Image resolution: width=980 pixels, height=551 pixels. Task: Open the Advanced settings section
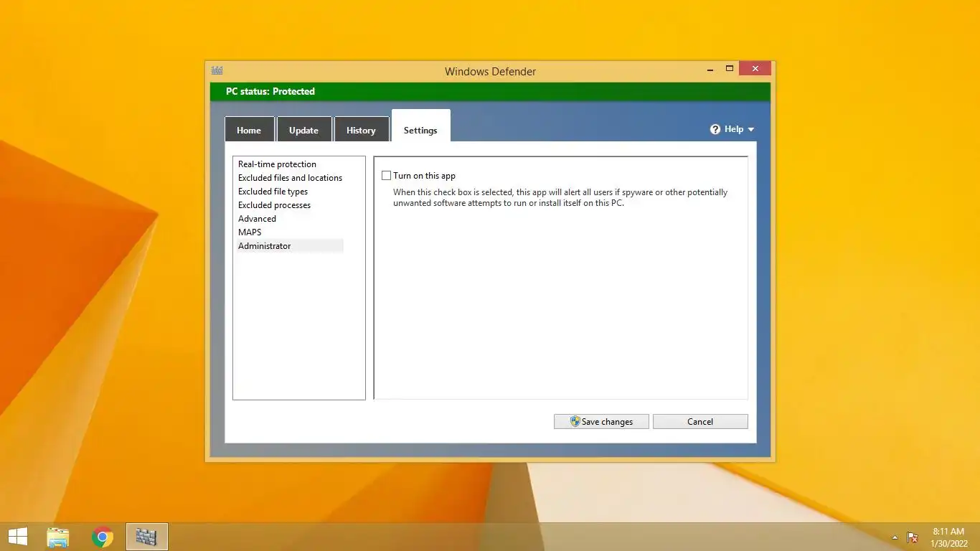[291, 219]
